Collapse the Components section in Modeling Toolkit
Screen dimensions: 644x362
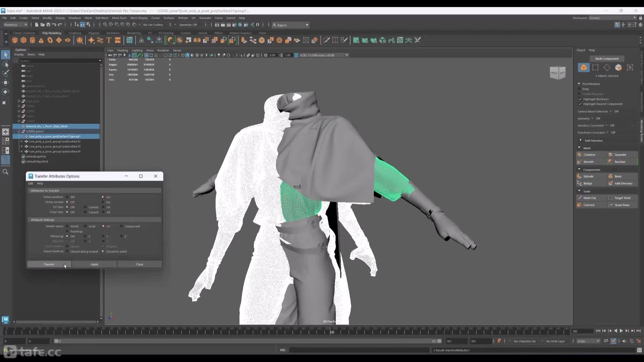579,170
